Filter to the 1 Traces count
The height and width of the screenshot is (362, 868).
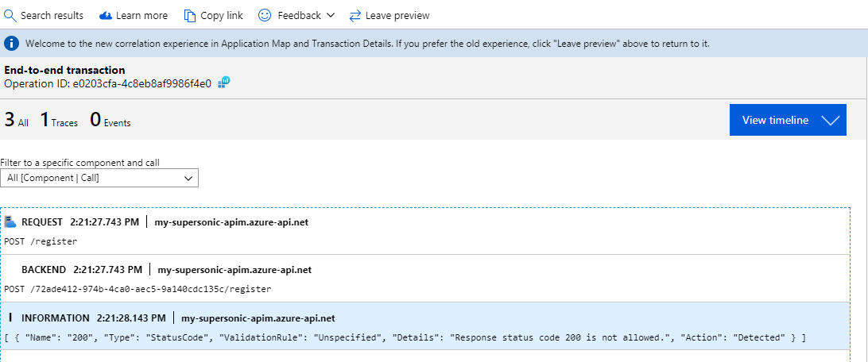click(59, 121)
